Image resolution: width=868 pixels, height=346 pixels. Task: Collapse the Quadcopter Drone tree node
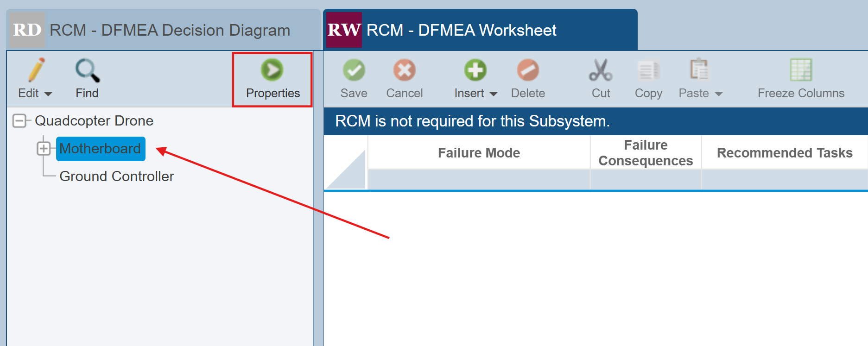(x=19, y=121)
